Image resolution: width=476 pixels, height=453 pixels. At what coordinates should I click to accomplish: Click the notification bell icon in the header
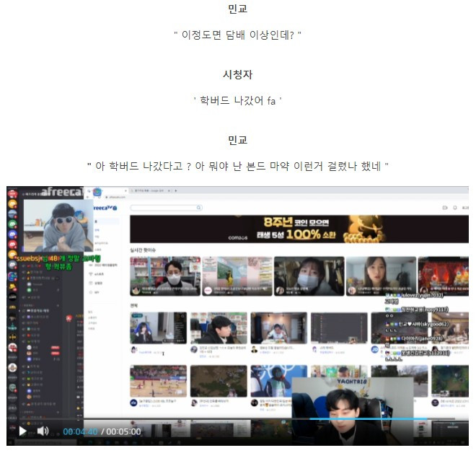455,208
